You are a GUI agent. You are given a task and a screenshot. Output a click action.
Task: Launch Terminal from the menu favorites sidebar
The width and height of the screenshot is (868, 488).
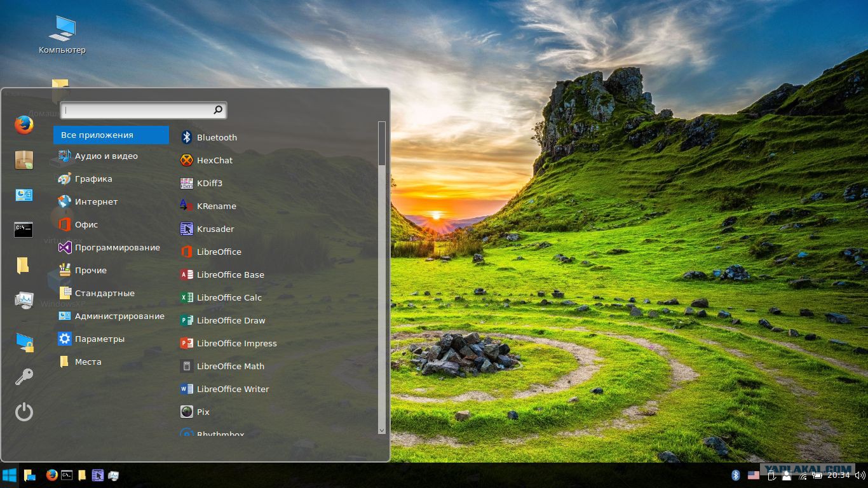coord(24,229)
